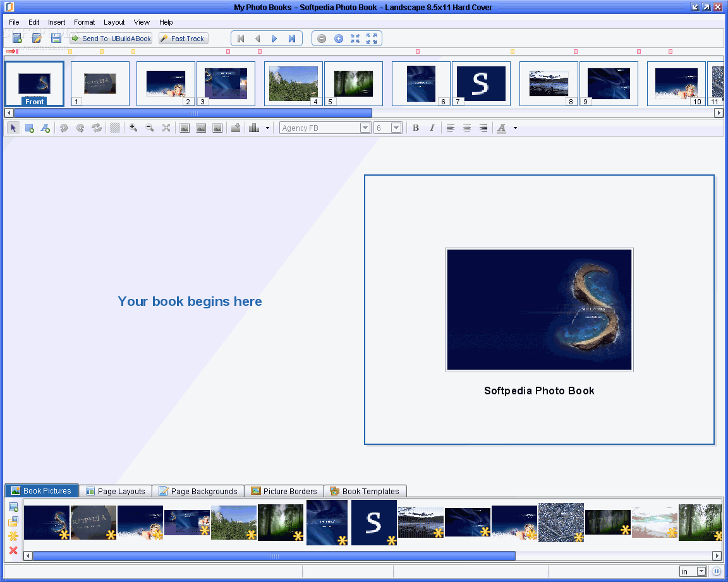Click the new book icon in top toolbar

point(17,39)
